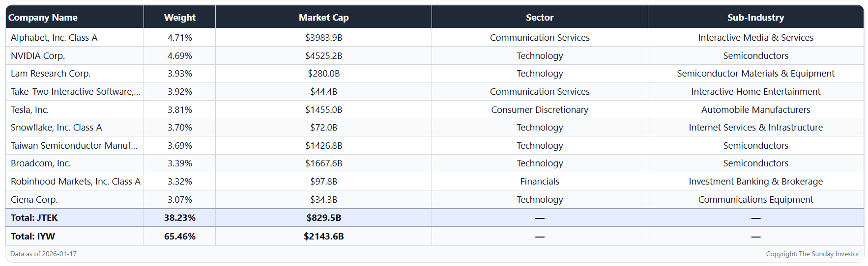The image size is (868, 266).
Task: Select the Financials sector cell
Action: tap(539, 182)
